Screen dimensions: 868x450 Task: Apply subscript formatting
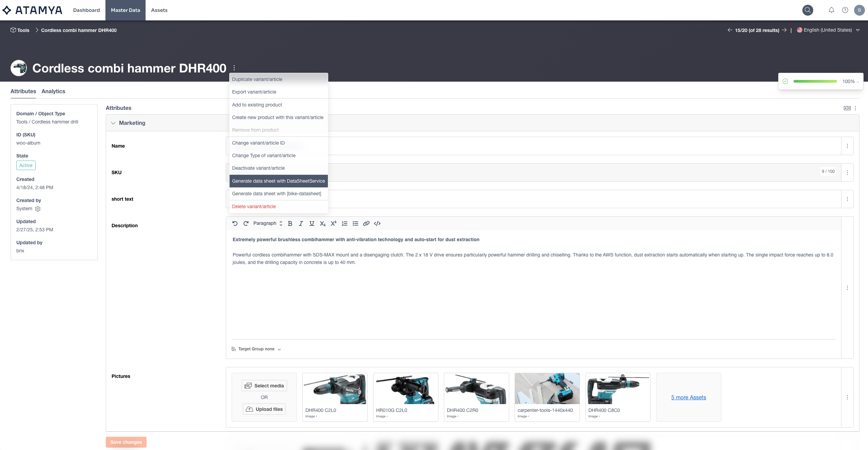tap(322, 223)
